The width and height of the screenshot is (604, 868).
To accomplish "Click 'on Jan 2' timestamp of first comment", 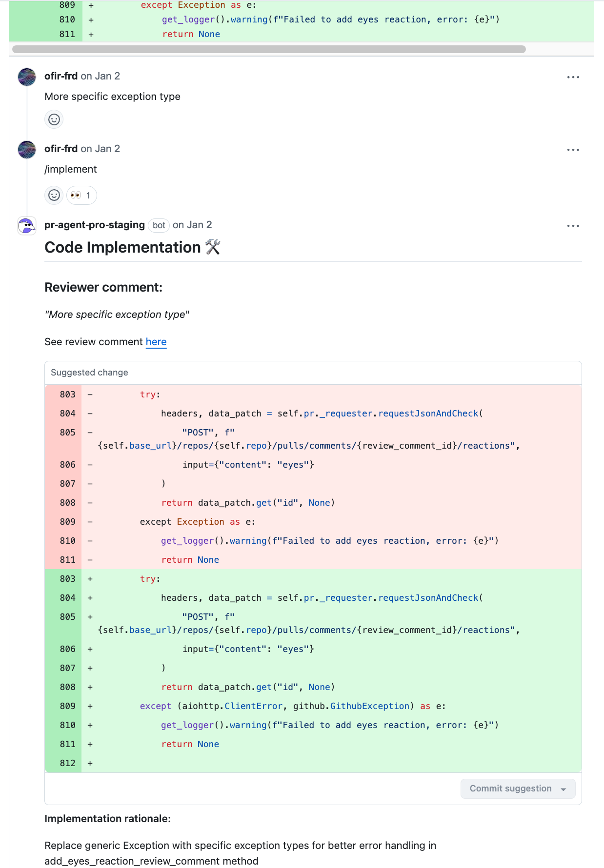I will (x=101, y=76).
